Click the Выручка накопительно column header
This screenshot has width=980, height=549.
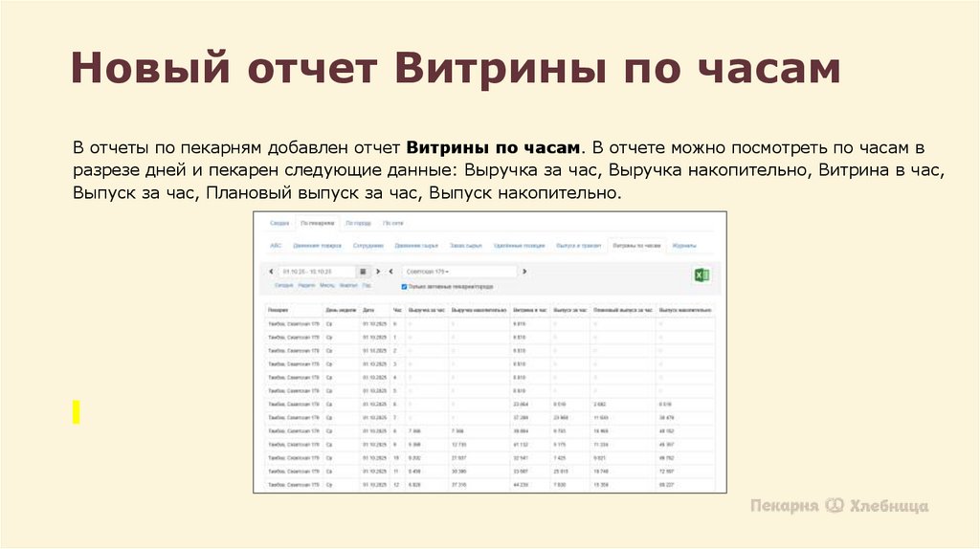click(479, 310)
